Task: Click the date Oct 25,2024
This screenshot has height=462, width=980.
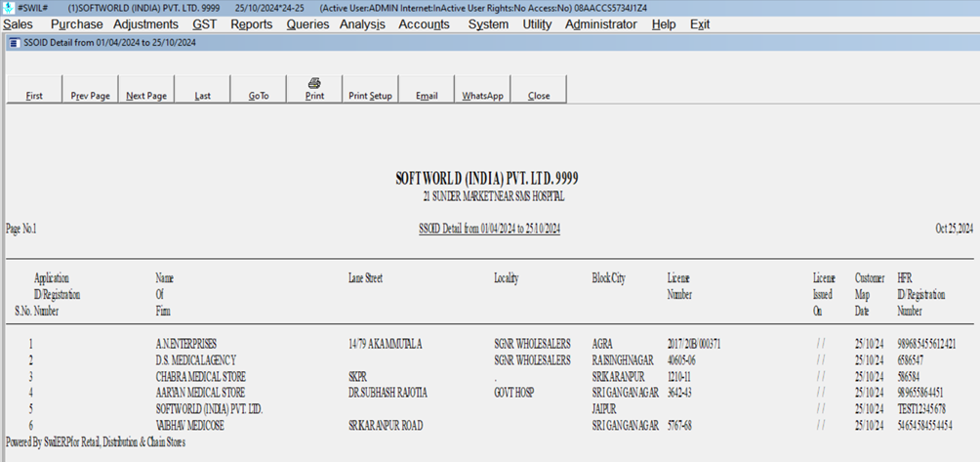Action: (955, 230)
